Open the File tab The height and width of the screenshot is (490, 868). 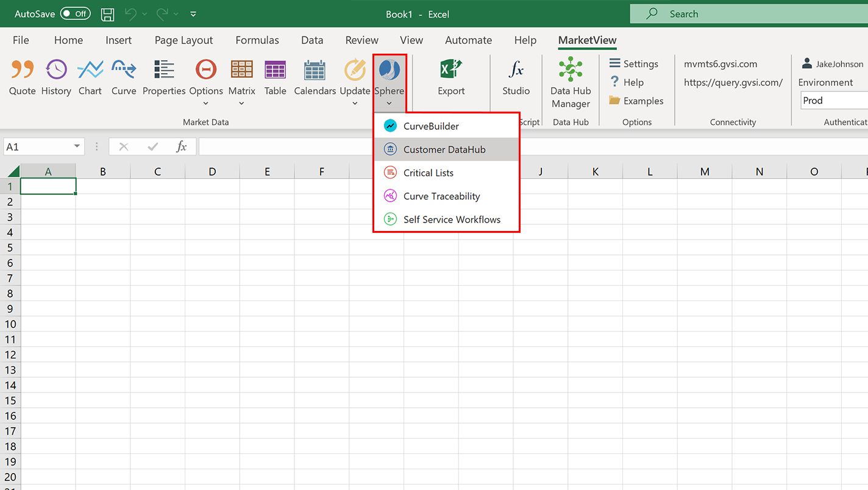pyautogui.click(x=21, y=40)
